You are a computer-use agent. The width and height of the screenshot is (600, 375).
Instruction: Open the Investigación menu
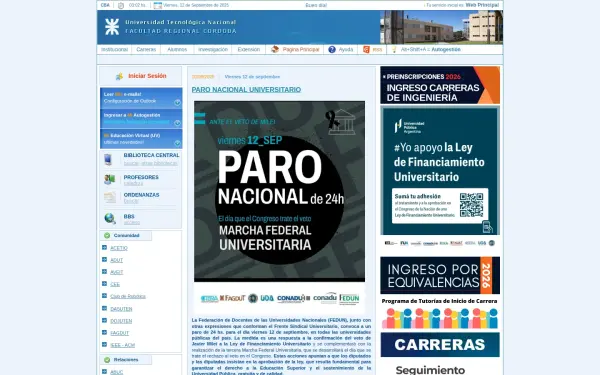[213, 49]
